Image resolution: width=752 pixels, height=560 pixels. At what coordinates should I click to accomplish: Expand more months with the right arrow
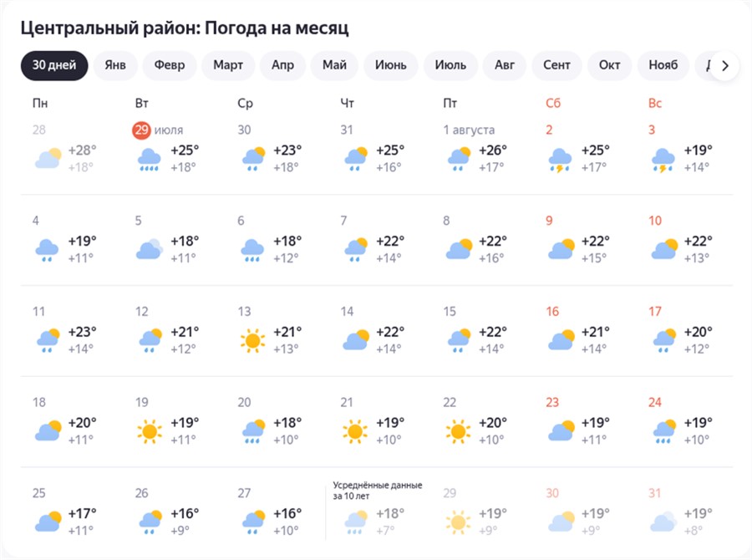(724, 66)
